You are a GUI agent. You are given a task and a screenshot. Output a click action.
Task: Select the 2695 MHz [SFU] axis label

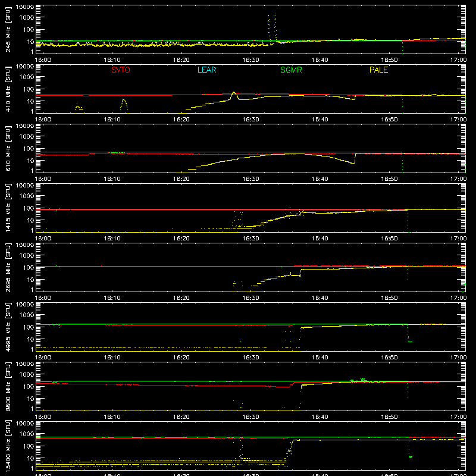click(x=8, y=267)
